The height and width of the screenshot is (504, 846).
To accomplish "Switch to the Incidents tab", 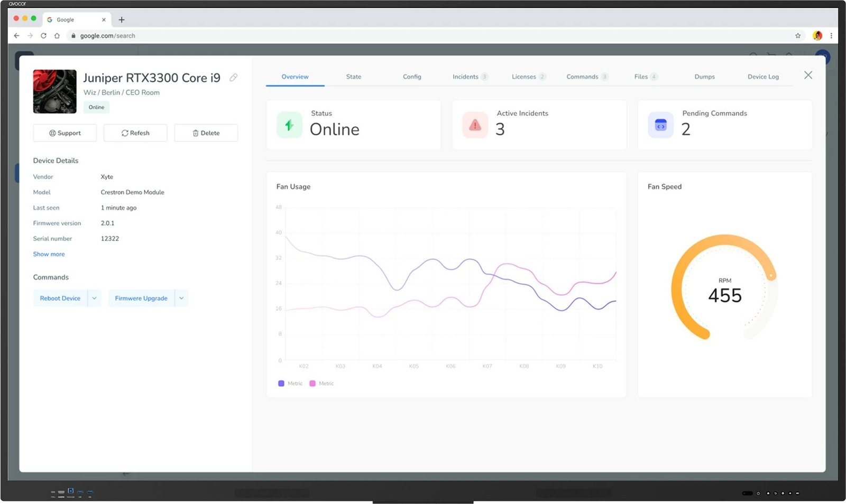I will 465,77.
